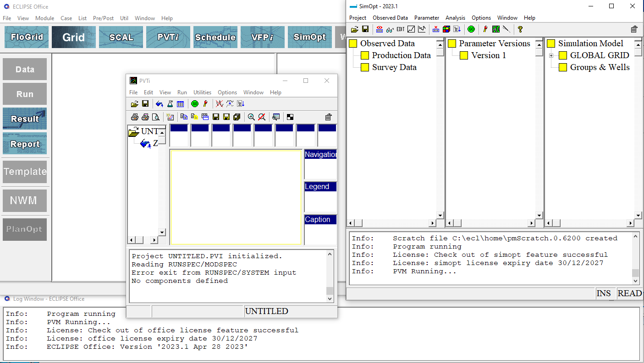
Task: Click green GO icon in SimOpt toolbar
Action: tap(471, 29)
